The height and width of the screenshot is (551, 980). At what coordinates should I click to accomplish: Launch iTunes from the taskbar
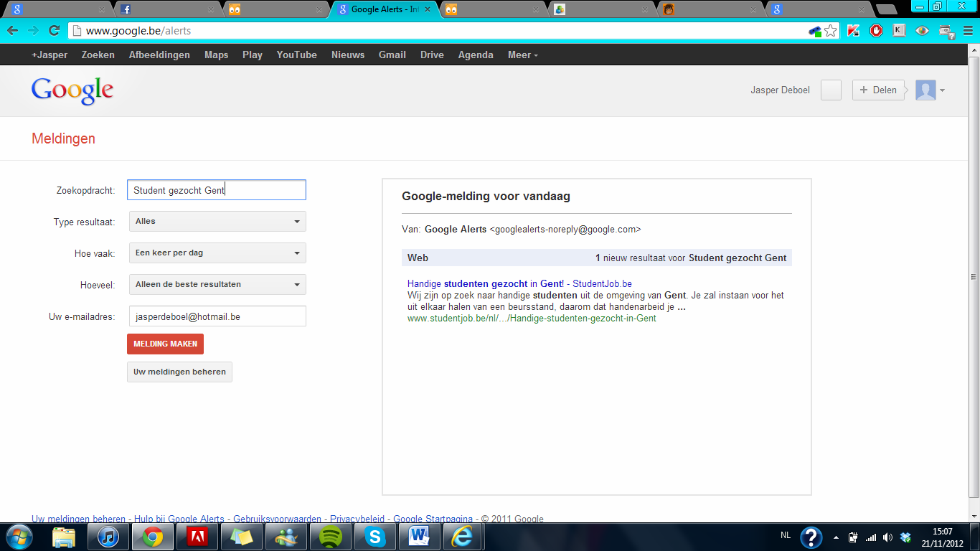tap(108, 537)
